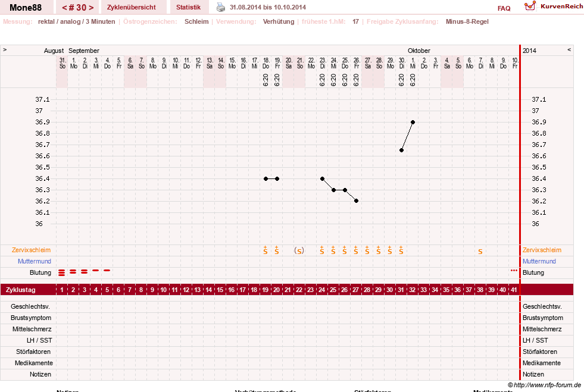Click the heavy bleeding symbol on day 1

point(61,273)
